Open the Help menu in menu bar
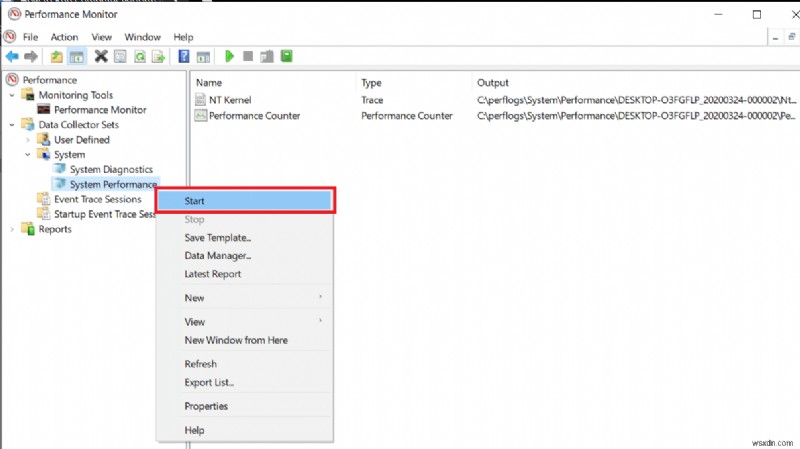The height and width of the screenshot is (449, 800). tap(183, 37)
